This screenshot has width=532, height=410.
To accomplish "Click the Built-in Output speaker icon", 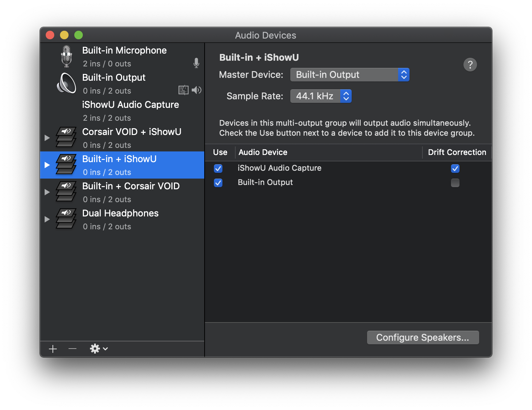I will pyautogui.click(x=66, y=84).
